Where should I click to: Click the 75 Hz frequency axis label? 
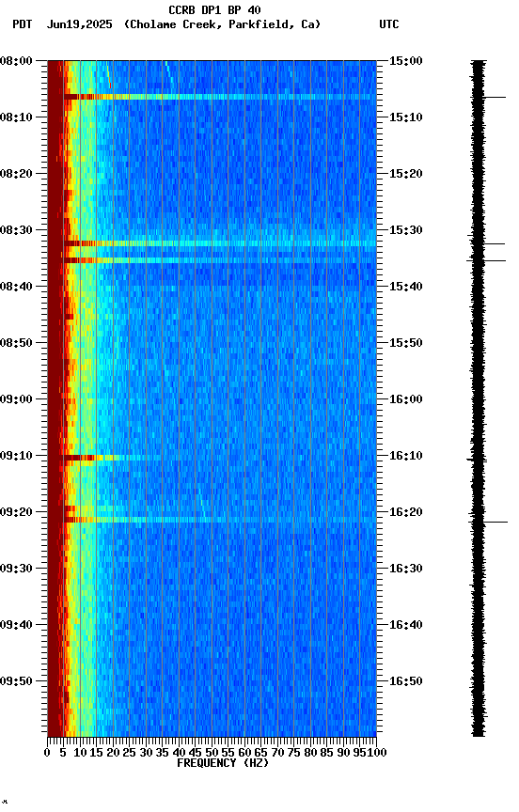293,753
